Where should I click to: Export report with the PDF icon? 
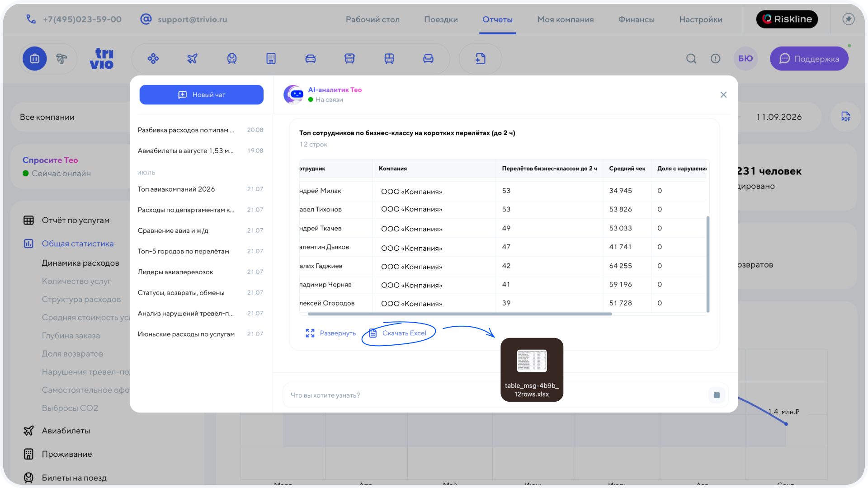[x=846, y=117]
